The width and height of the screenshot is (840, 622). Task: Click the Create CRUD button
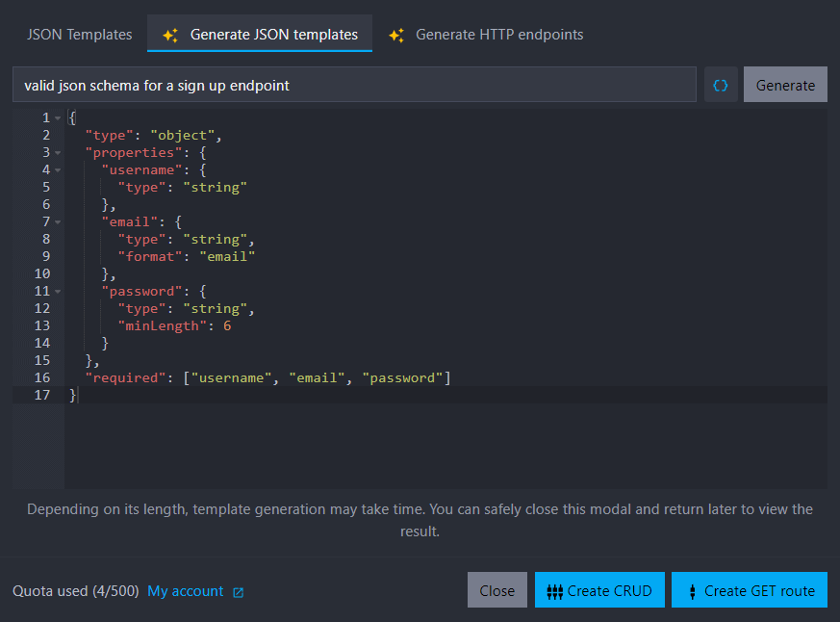599,589
